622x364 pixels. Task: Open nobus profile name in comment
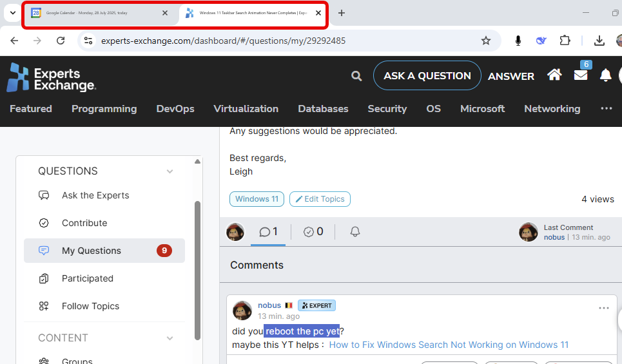[x=269, y=305]
